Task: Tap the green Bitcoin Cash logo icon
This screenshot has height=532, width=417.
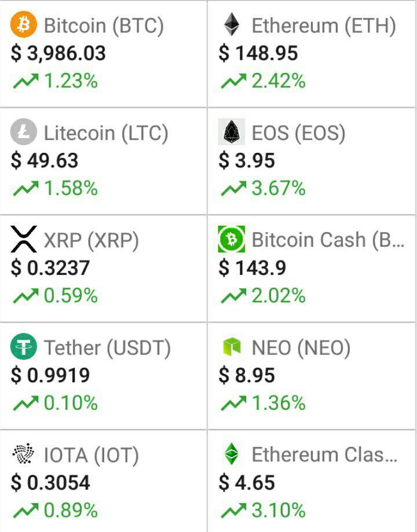Action: click(232, 240)
